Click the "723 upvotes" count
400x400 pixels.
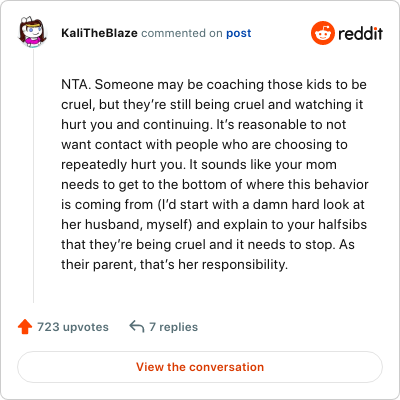[73, 327]
